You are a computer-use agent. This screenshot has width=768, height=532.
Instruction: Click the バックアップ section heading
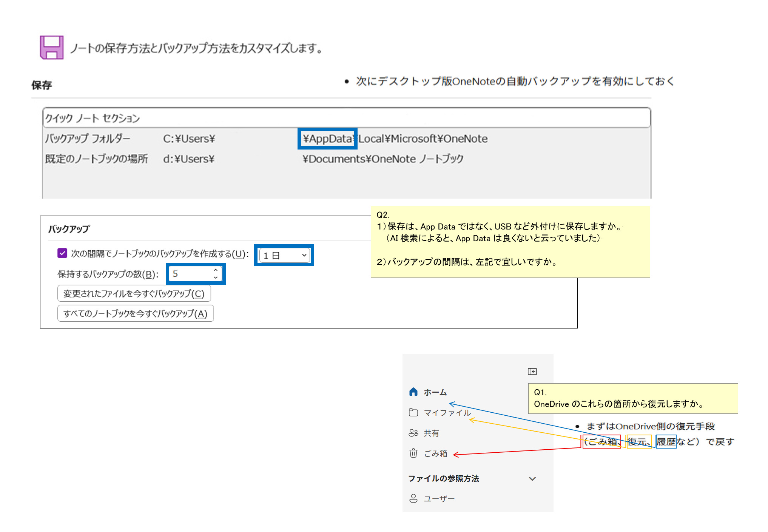coord(69,229)
